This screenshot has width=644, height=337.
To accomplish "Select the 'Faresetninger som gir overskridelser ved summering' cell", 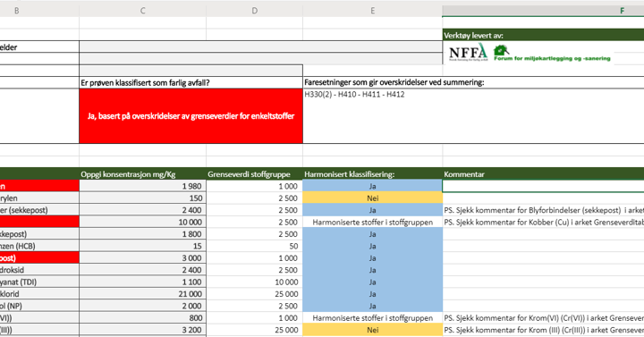I will (x=473, y=82).
